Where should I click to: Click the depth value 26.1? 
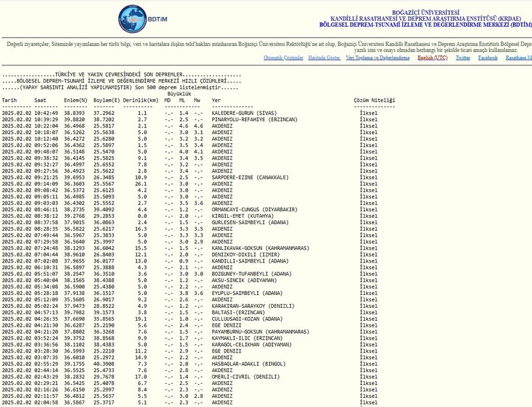[x=141, y=184]
